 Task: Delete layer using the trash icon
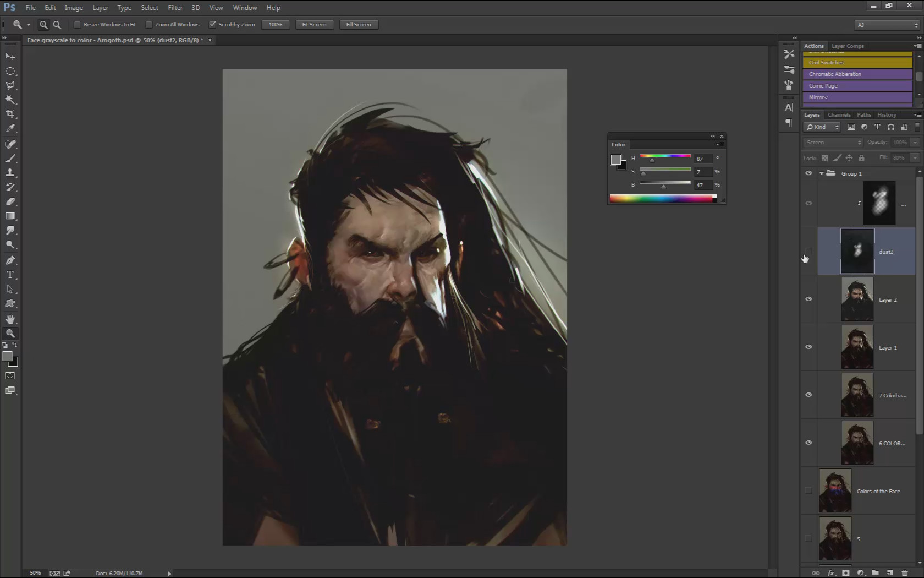pos(905,573)
